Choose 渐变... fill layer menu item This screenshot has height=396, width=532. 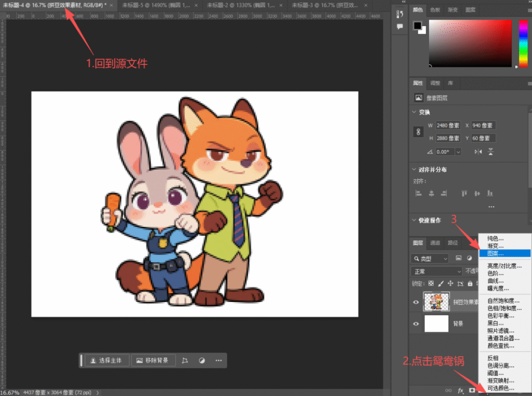(x=504, y=246)
